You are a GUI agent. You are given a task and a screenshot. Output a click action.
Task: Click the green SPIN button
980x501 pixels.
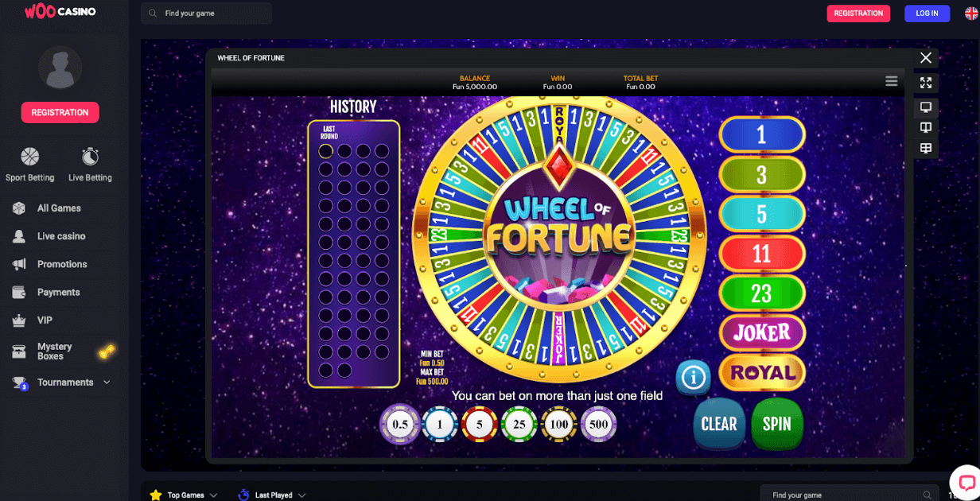[x=777, y=424]
